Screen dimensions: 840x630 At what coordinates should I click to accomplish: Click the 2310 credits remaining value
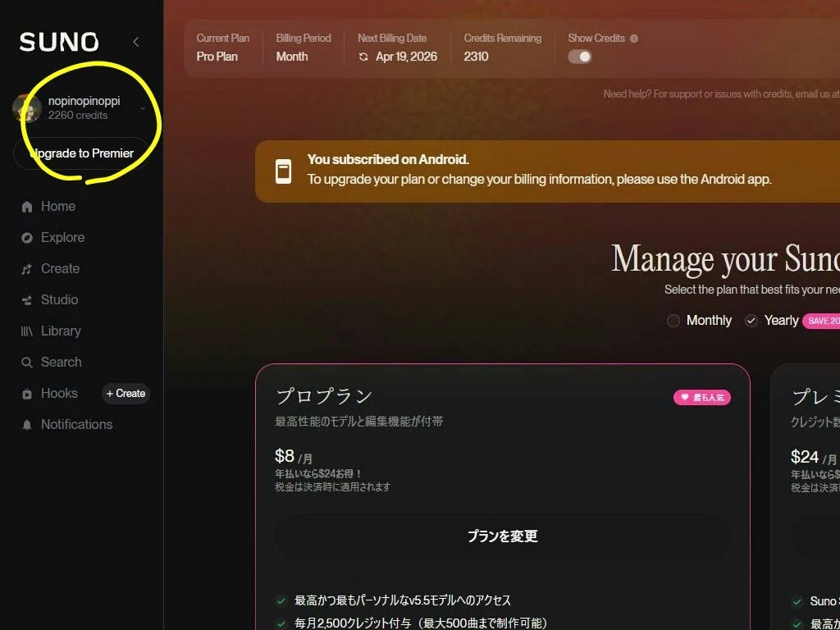click(477, 57)
